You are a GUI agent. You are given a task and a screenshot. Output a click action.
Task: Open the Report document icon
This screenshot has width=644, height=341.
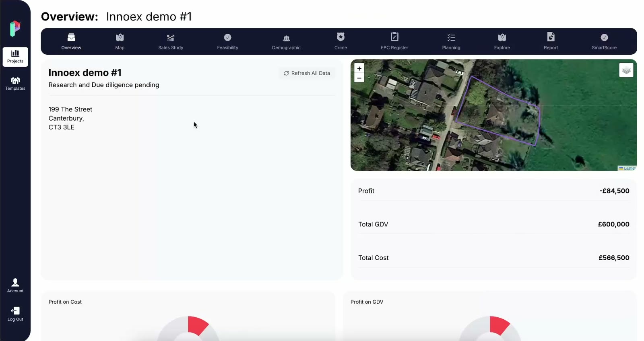tap(551, 37)
